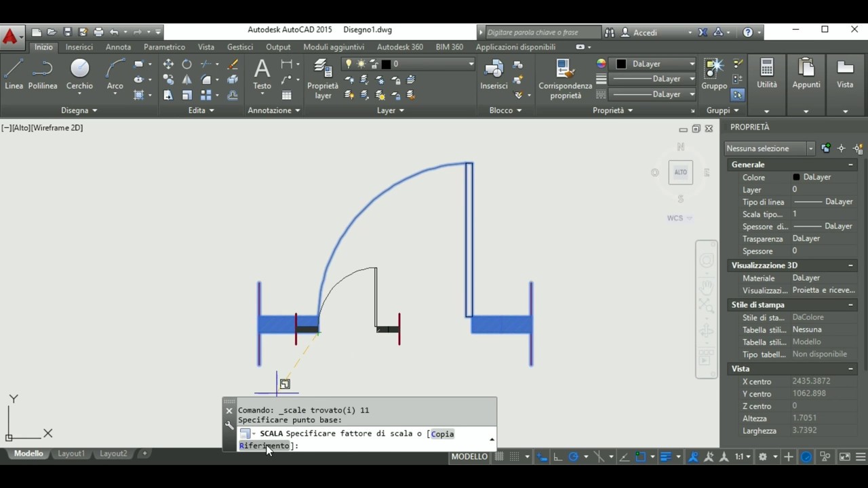Select the Polilinea tool
868x488 pixels.
pyautogui.click(x=43, y=75)
